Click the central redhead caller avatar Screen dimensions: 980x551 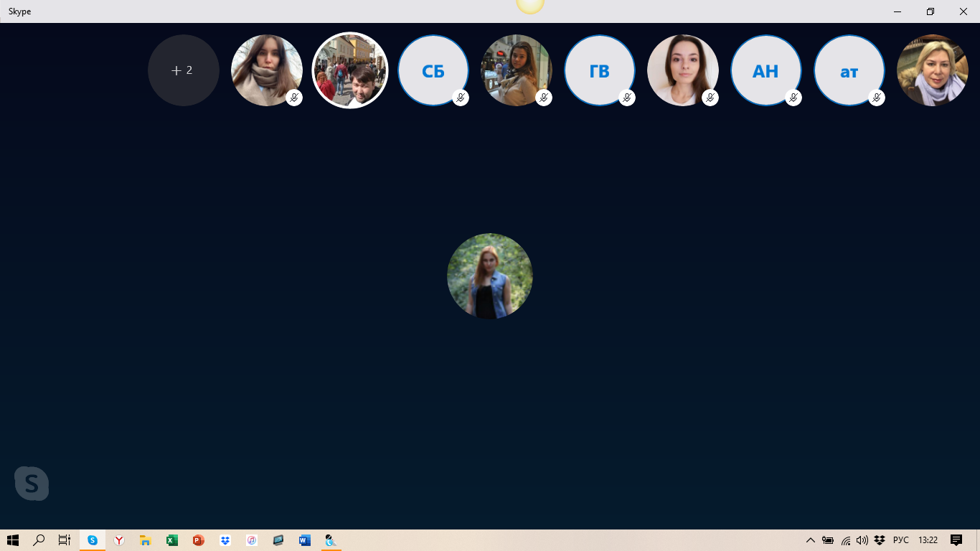point(490,275)
